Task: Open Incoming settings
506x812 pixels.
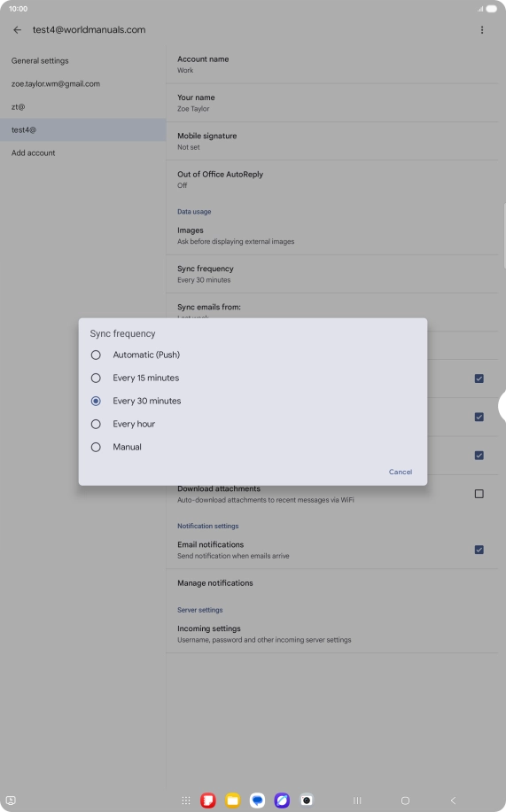Action: pos(332,634)
